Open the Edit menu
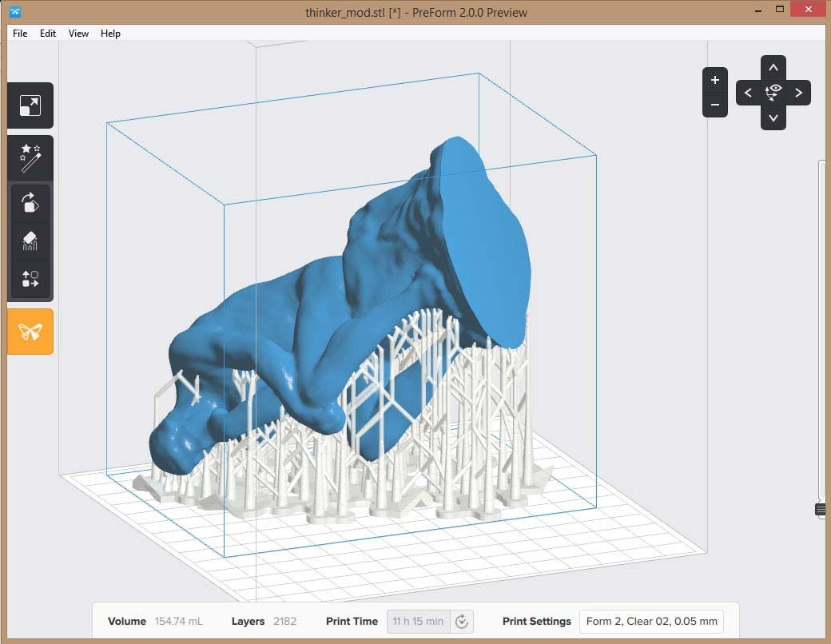 47,34
